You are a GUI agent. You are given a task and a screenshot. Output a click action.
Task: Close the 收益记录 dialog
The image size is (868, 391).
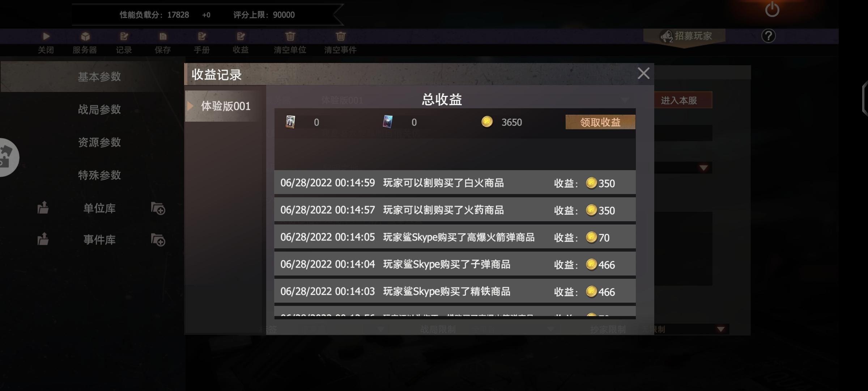click(643, 73)
